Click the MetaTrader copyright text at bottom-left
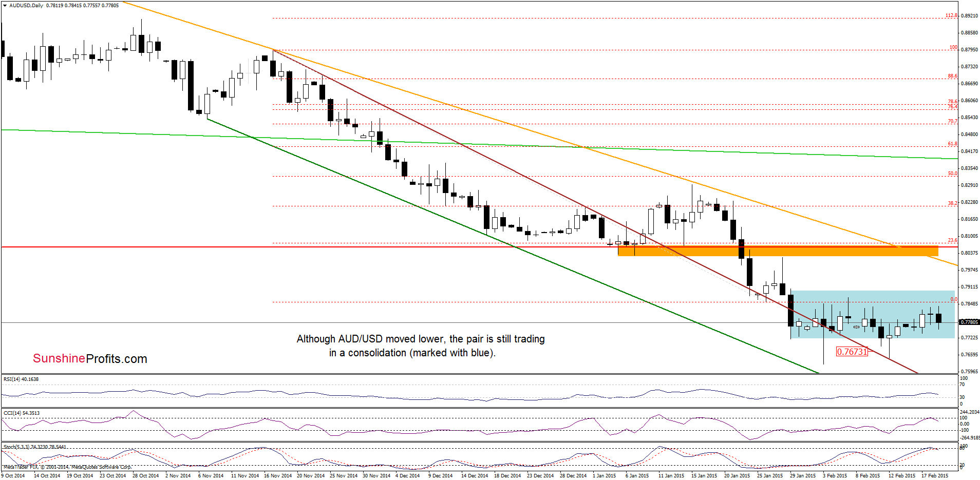 point(67,467)
